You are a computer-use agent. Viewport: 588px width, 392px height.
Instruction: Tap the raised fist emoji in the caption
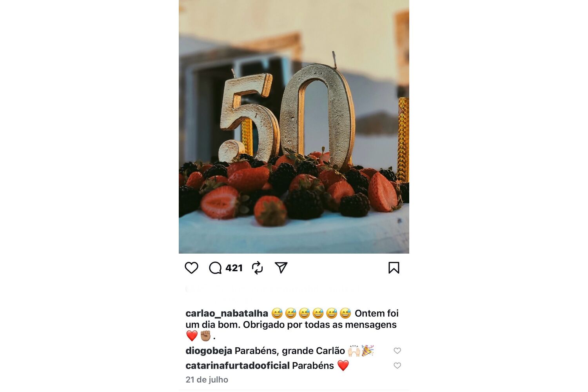point(205,336)
